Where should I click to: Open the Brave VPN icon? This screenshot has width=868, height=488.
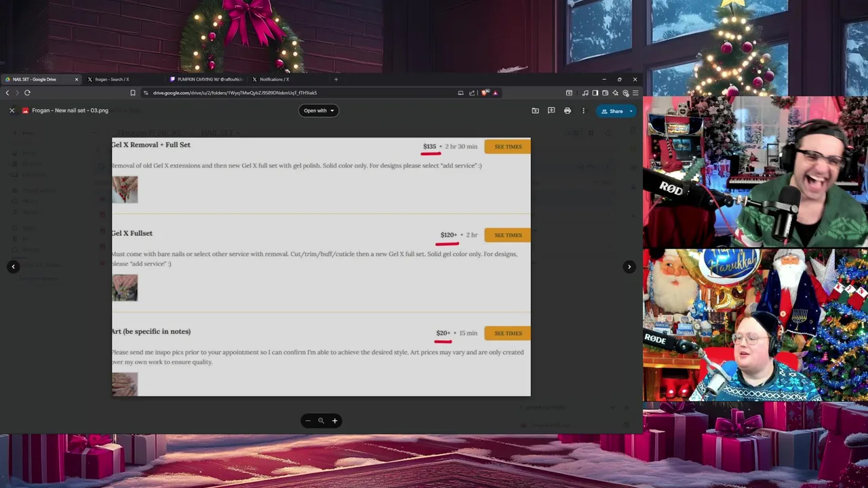(626, 93)
